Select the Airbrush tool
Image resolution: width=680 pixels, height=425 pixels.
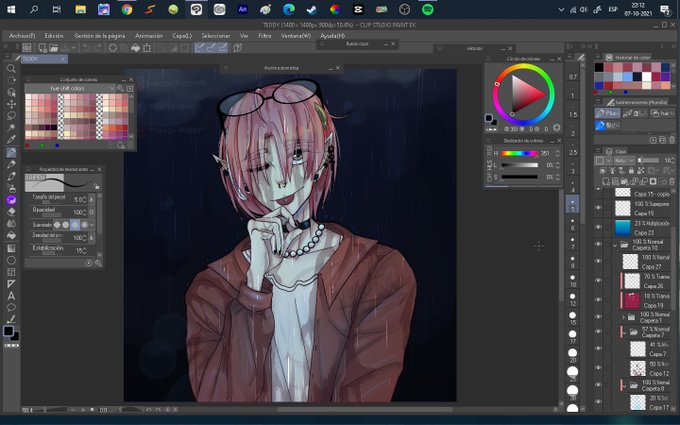click(x=11, y=188)
